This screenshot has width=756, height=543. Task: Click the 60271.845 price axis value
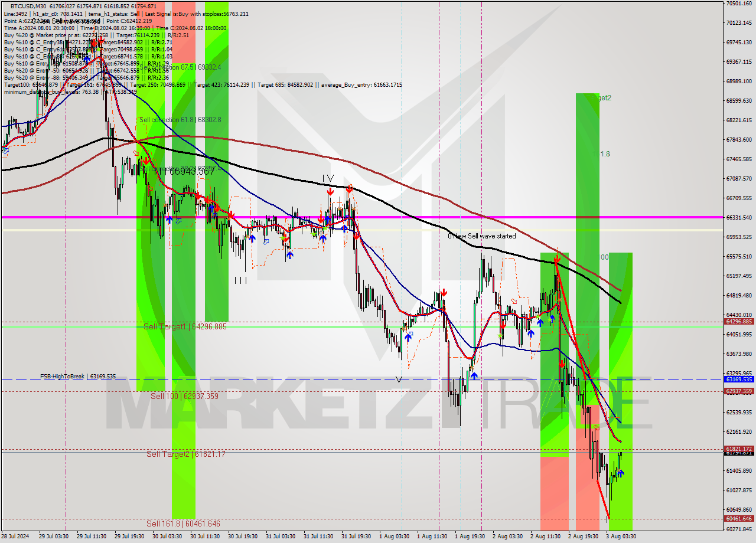(x=739, y=529)
